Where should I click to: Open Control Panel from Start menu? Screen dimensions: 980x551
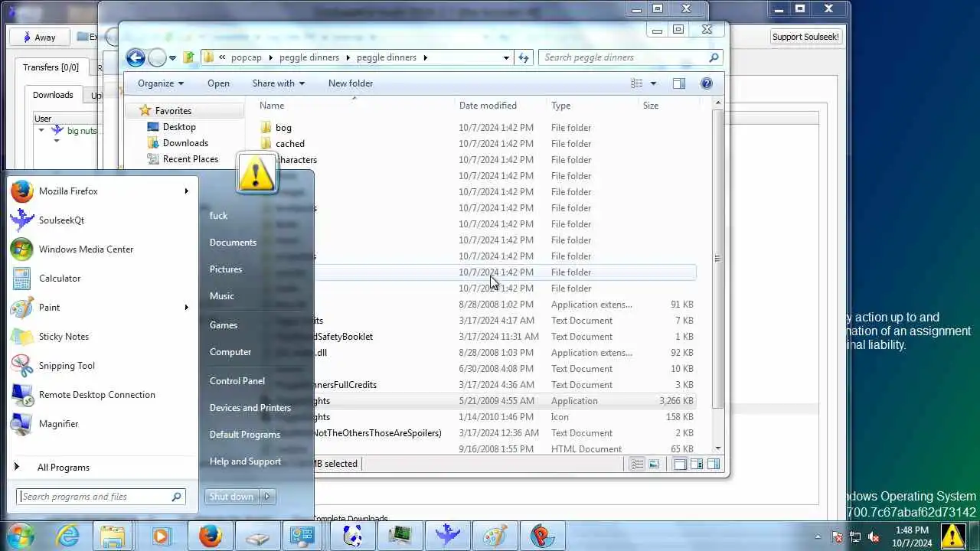point(237,381)
